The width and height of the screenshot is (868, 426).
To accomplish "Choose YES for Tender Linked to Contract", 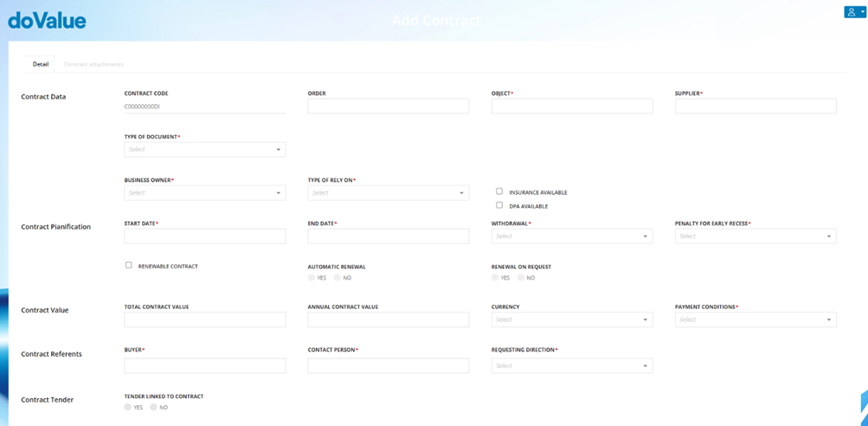I will click(x=128, y=407).
